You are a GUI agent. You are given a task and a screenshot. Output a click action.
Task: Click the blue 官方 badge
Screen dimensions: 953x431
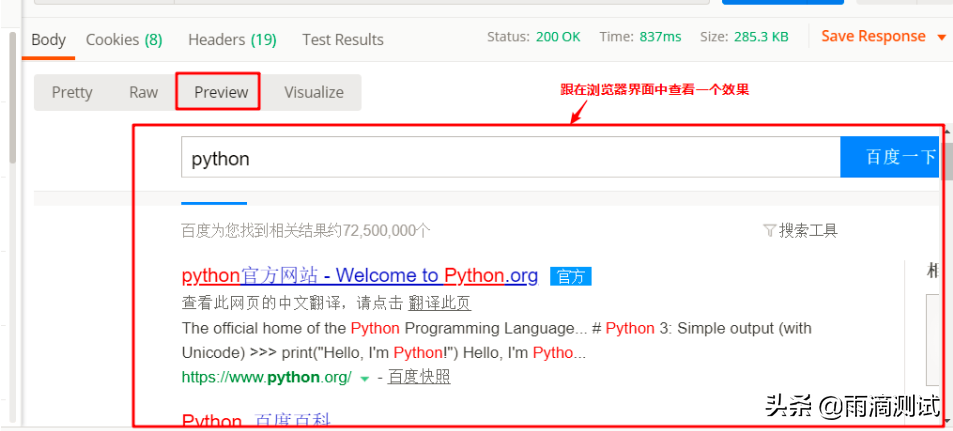571,277
